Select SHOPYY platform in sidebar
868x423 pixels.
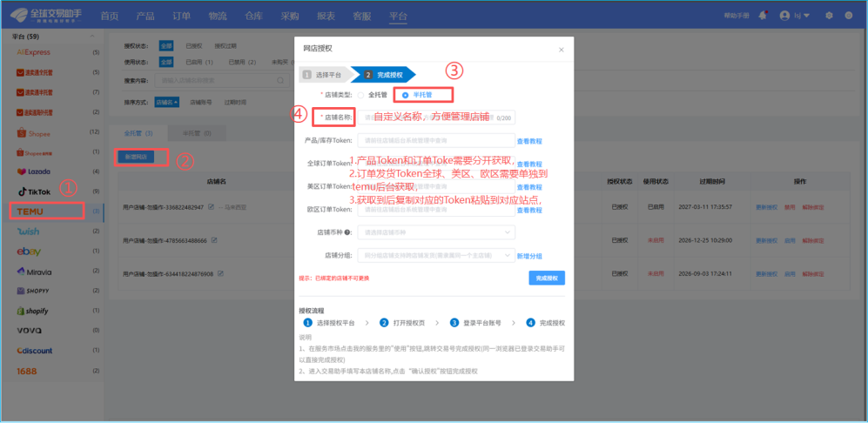click(34, 291)
